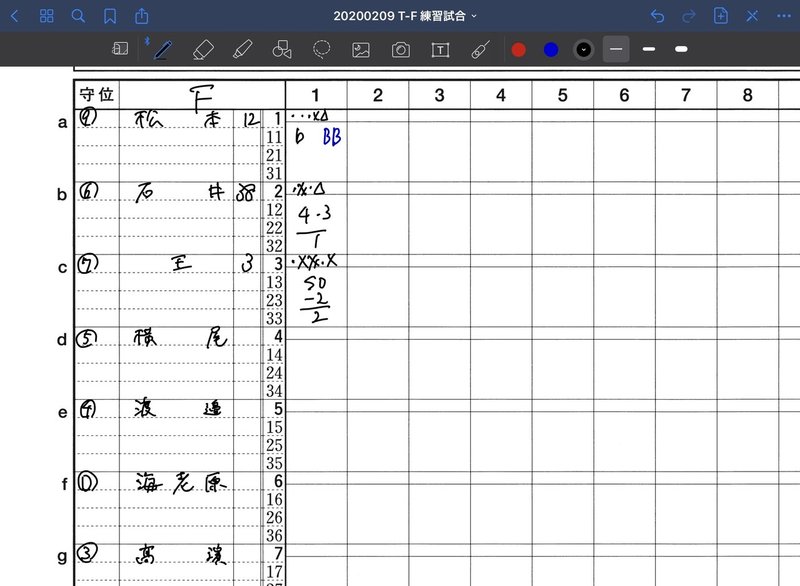
Task: Click the circled position D in row f
Action: point(87,482)
